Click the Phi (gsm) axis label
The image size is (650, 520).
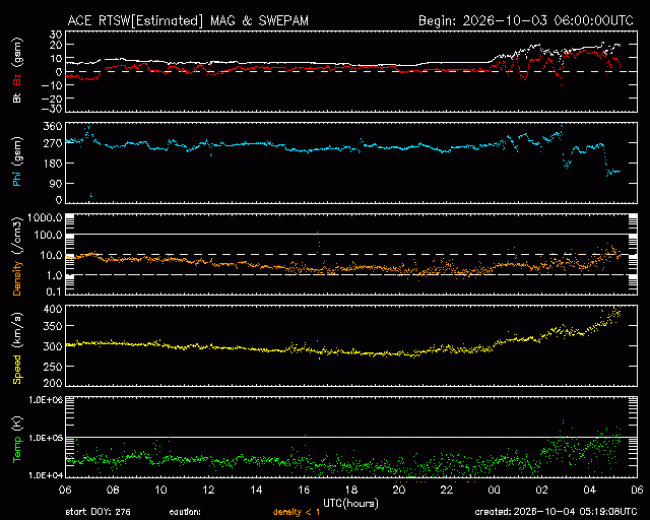tap(17, 162)
